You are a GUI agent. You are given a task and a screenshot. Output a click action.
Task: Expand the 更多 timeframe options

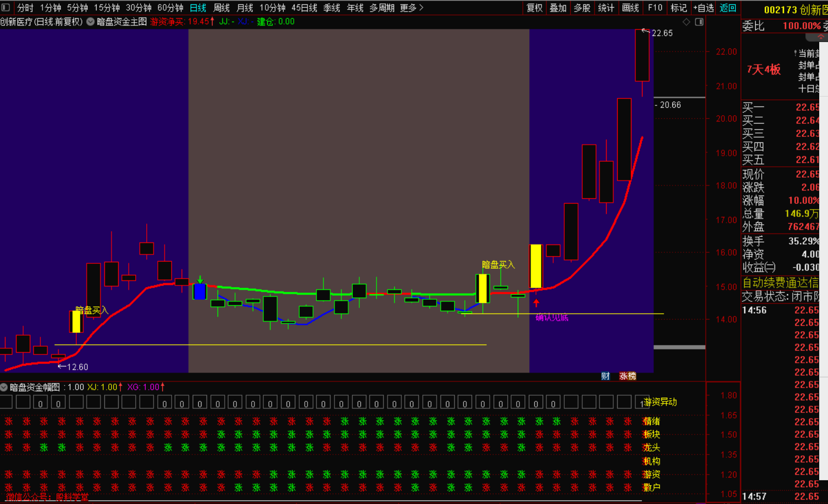point(411,8)
